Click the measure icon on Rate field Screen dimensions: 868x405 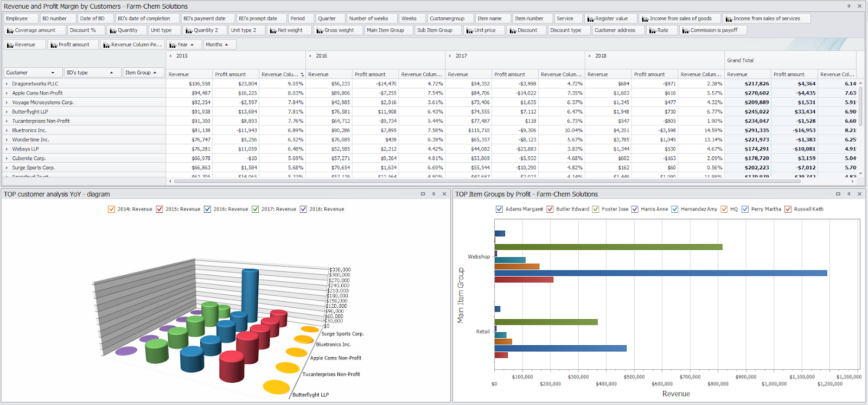point(653,30)
